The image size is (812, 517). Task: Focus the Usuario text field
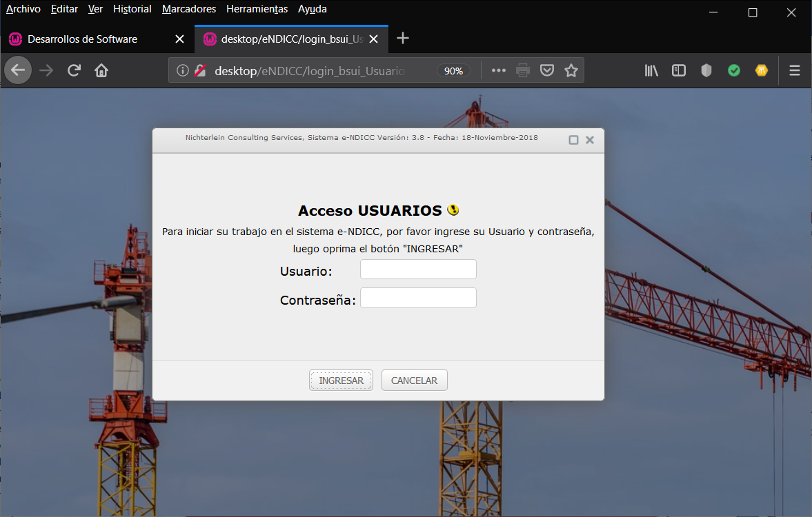pos(418,270)
